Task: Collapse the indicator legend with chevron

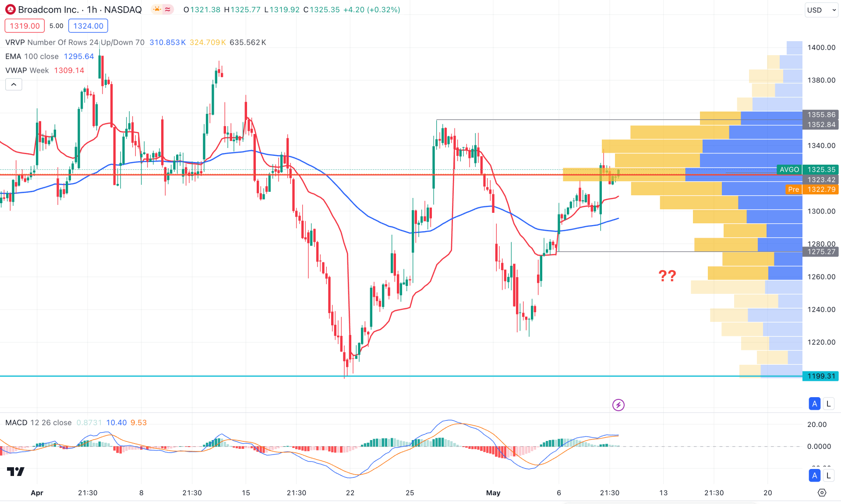Action: tap(14, 85)
